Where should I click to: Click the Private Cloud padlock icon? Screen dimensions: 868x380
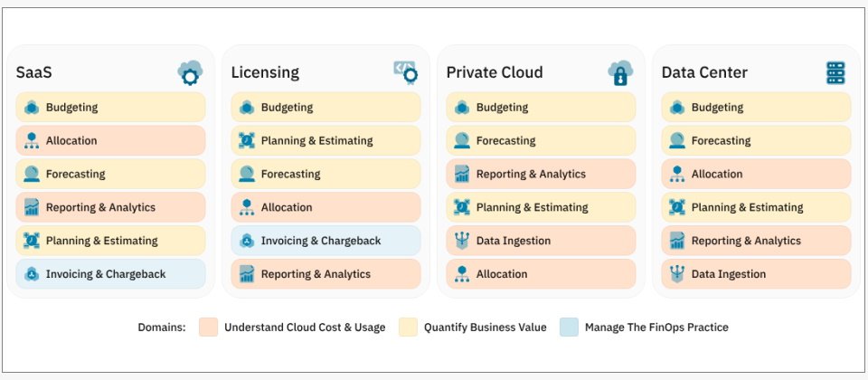point(620,72)
